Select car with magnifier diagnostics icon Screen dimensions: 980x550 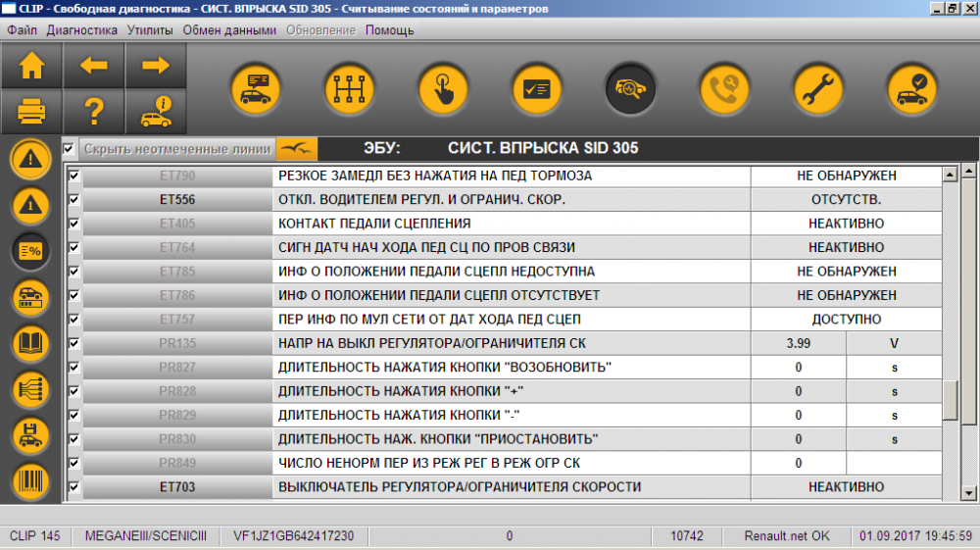pos(630,89)
